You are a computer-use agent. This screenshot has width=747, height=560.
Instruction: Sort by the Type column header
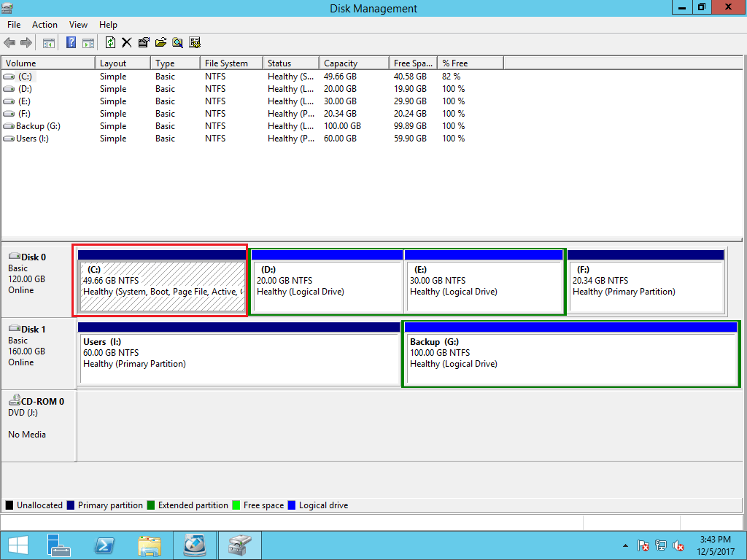click(175, 63)
